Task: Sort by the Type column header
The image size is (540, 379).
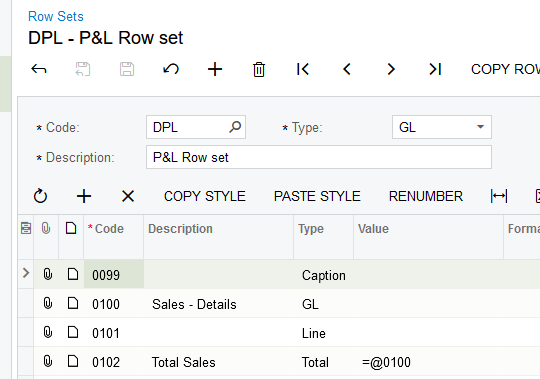Action: [323, 237]
